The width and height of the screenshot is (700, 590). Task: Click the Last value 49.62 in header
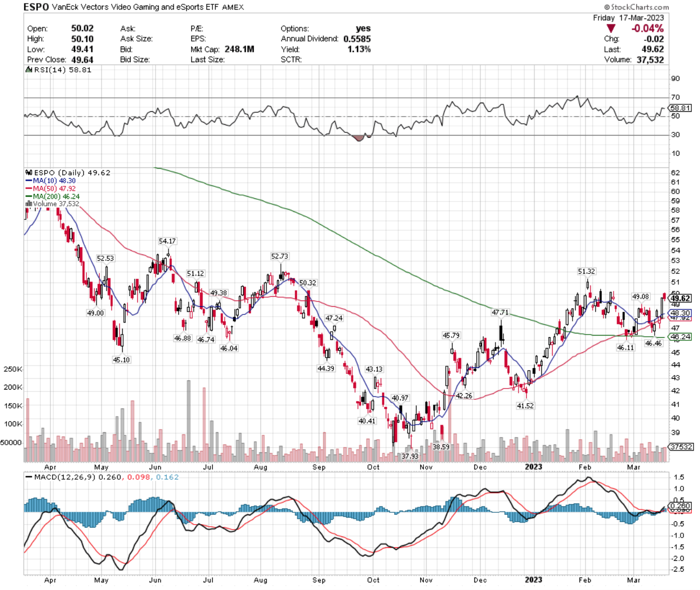tap(653, 49)
